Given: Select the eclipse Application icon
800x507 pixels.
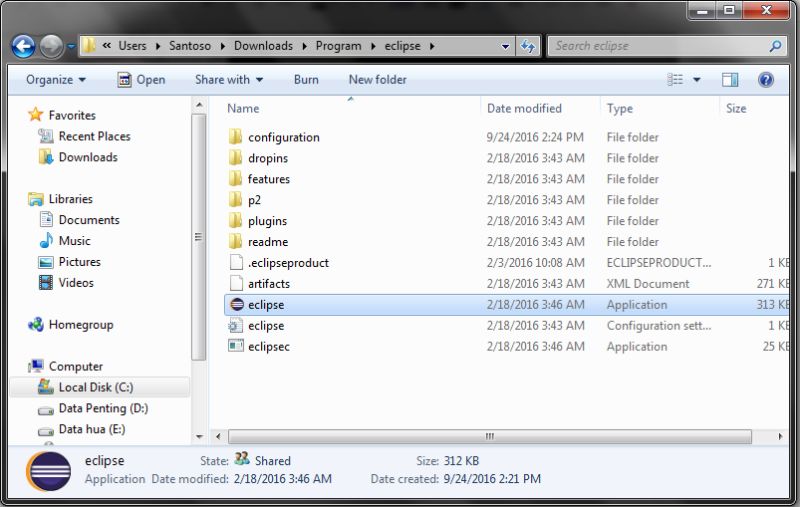Looking at the screenshot, I should (236, 305).
